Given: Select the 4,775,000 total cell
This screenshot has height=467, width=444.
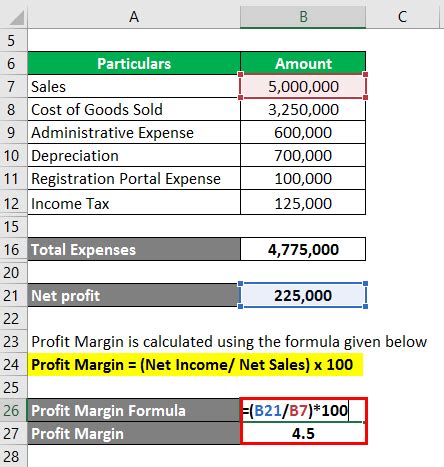Looking at the screenshot, I should [x=303, y=249].
